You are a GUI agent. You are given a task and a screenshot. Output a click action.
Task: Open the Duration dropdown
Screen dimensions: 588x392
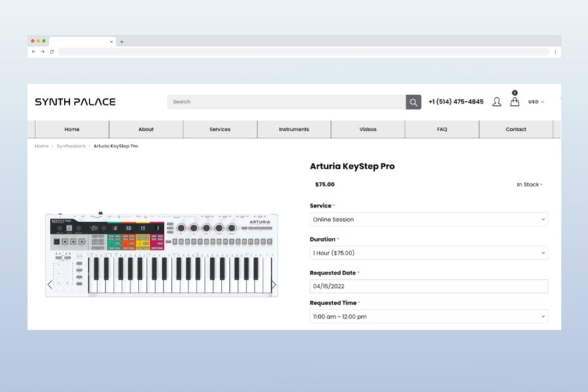pyautogui.click(x=429, y=253)
